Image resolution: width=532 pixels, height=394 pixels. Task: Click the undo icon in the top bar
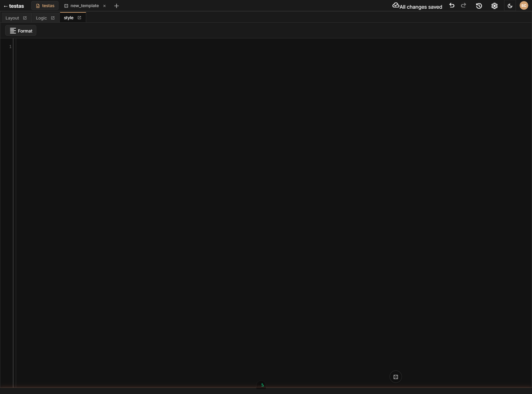[x=452, y=6]
